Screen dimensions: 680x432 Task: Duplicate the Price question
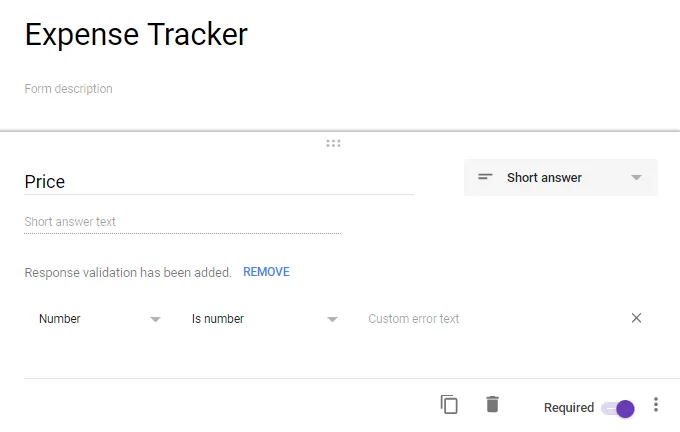pos(449,405)
